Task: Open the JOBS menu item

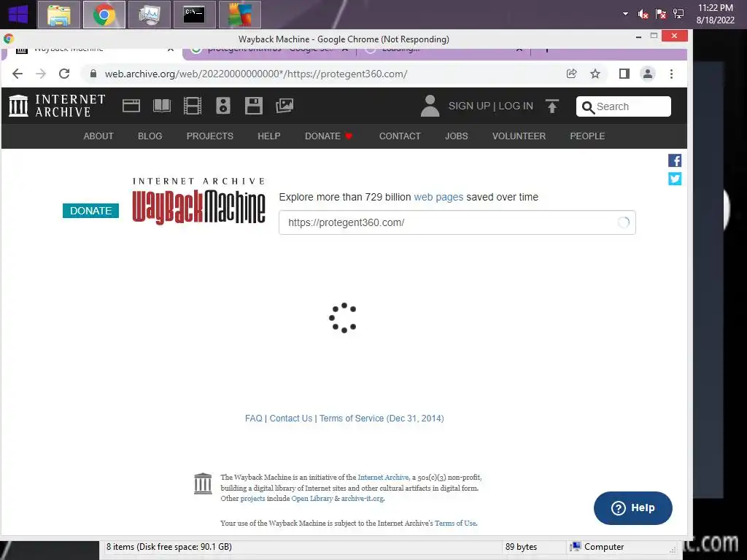Action: pos(457,136)
